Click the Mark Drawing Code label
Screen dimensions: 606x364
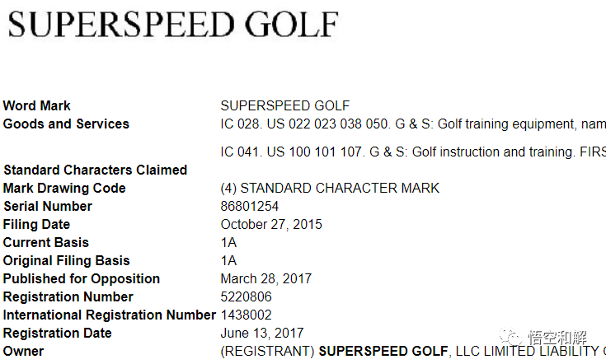64,189
